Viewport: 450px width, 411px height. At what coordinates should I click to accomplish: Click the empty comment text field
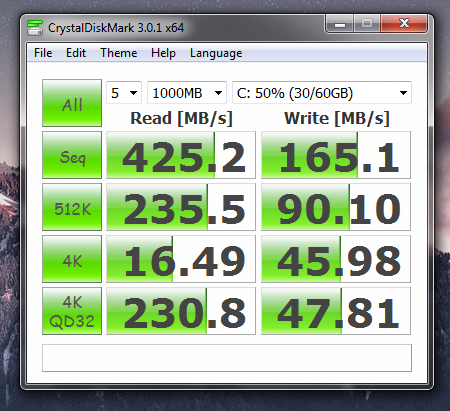point(227,358)
